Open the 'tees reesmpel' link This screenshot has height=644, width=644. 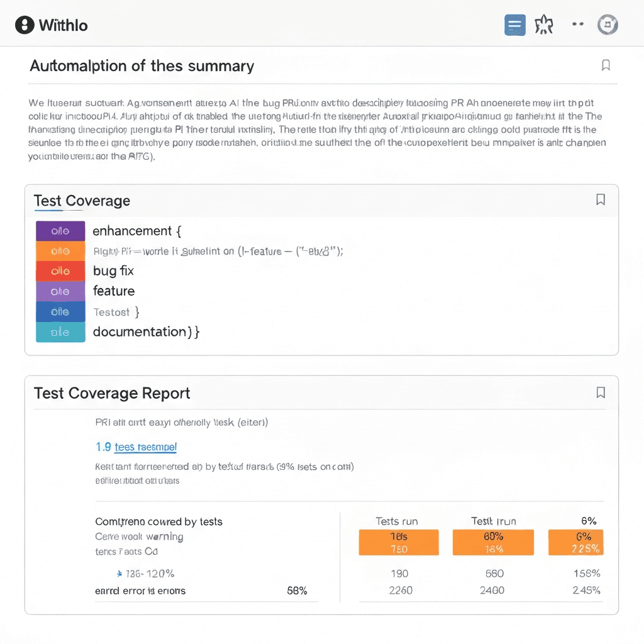pyautogui.click(x=145, y=447)
